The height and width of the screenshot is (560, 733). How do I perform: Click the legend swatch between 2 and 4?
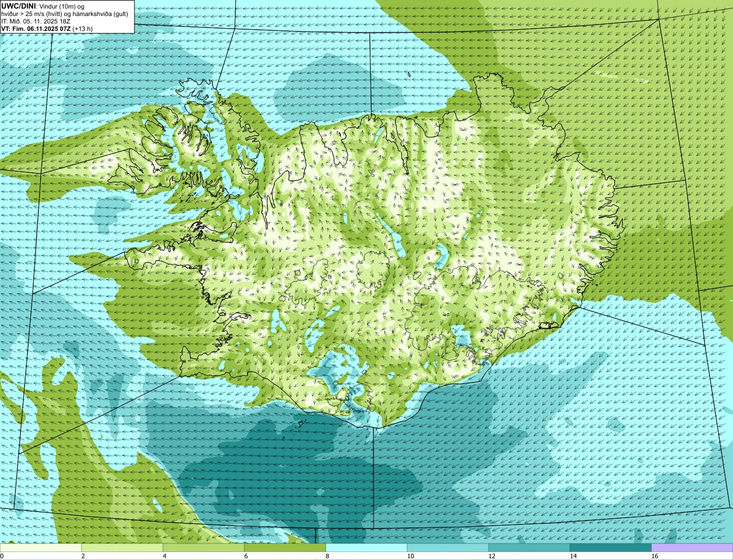coord(122,547)
